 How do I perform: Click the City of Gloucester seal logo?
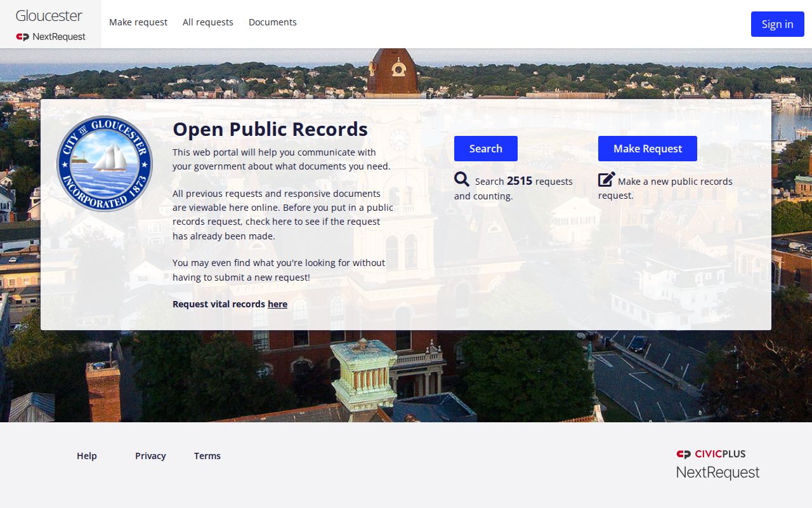click(105, 164)
